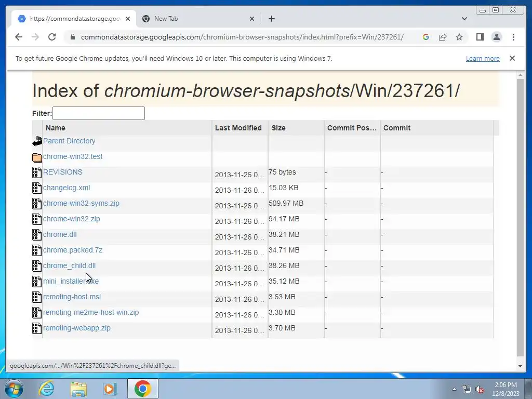The image size is (532, 399).
Task: Click the file icon beside REVISIONS
Action: click(x=37, y=172)
